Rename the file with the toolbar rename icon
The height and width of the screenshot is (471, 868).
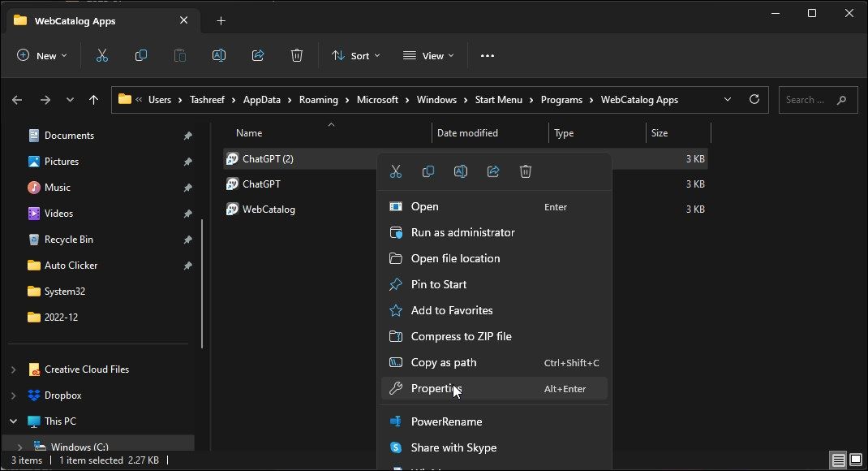218,55
